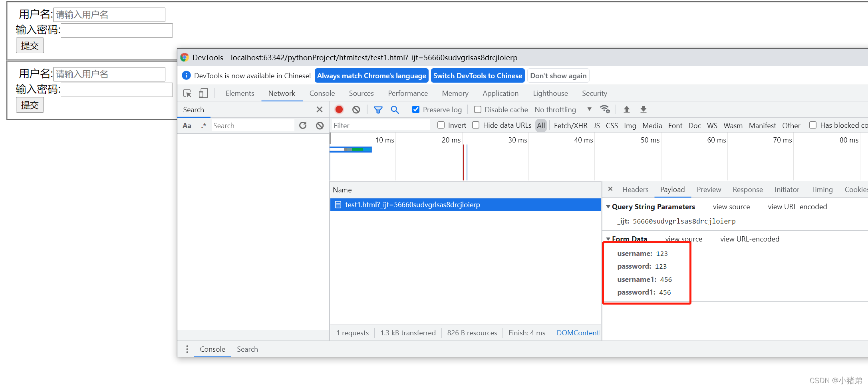Viewport: 868px width, 388px height.
Task: Click the Chrome icon in the DevTools title bar
Action: pyautogui.click(x=184, y=57)
